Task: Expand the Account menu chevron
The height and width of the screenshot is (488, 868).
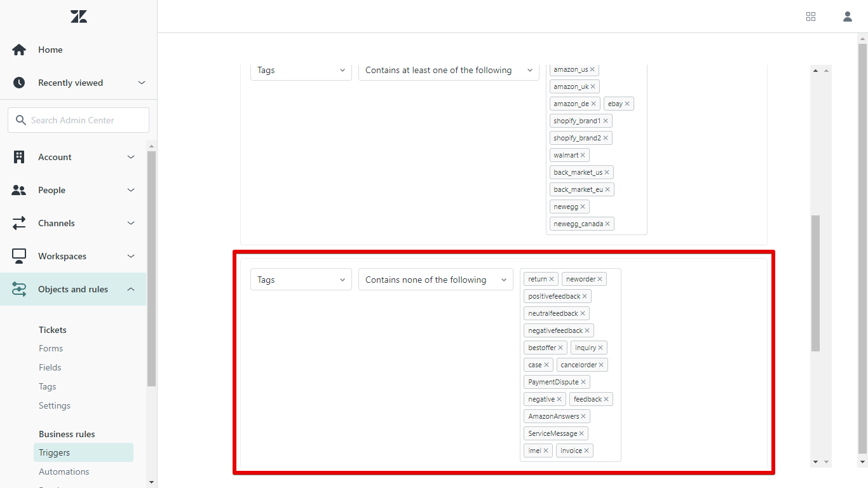Action: click(x=131, y=157)
